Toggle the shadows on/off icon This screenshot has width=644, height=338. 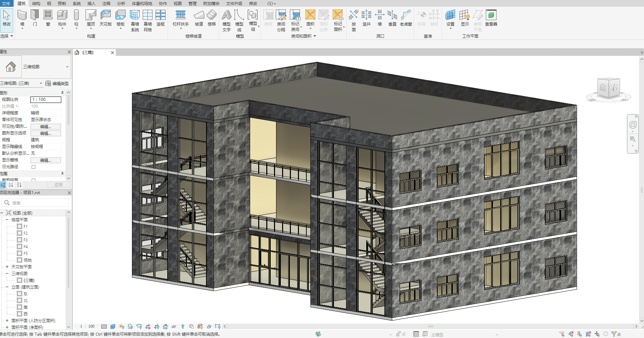pyautogui.click(x=130, y=327)
